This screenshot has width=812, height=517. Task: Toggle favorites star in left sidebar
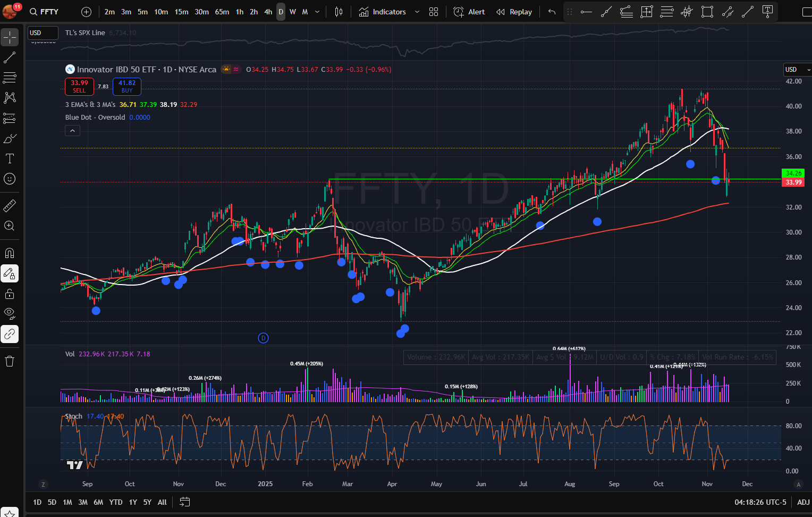point(10,513)
